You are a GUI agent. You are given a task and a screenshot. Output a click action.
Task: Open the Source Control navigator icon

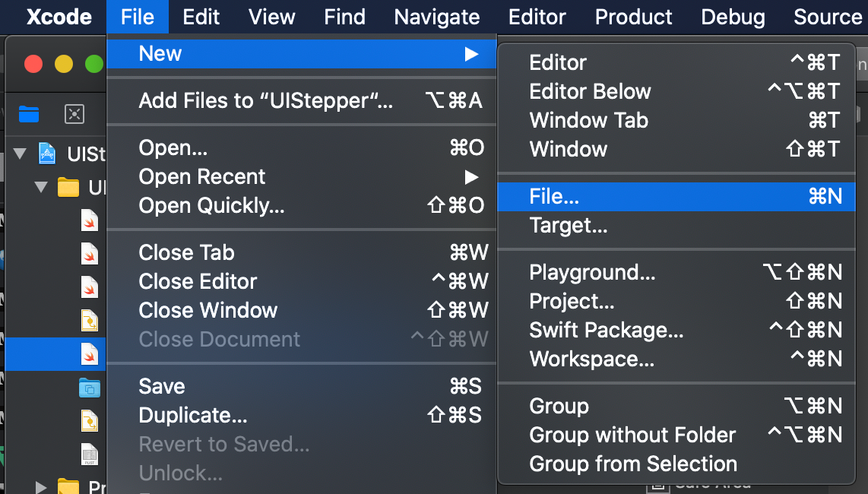pos(74,114)
